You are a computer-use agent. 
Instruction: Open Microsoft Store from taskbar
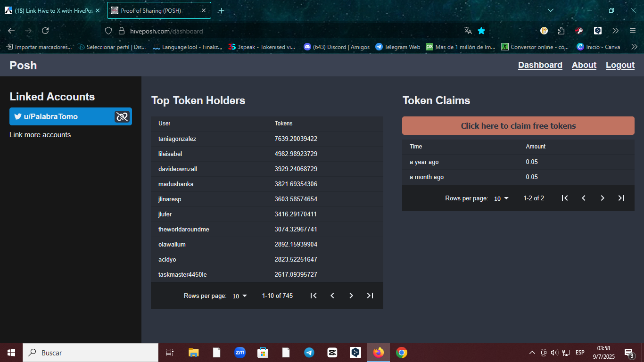coord(263,353)
